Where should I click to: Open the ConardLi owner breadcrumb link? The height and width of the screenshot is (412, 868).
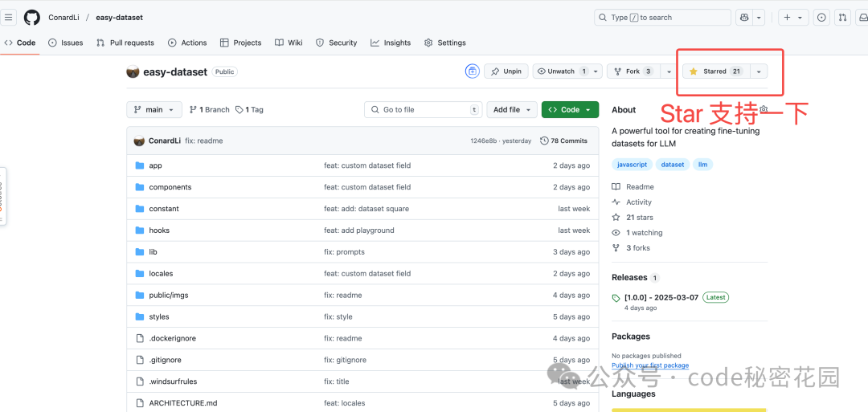[x=63, y=17]
